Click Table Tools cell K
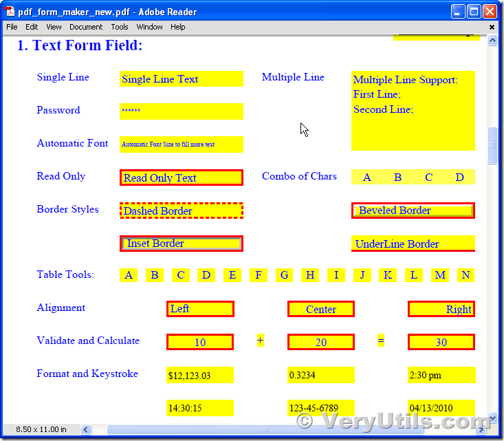This screenshot has width=504, height=441. (388, 275)
